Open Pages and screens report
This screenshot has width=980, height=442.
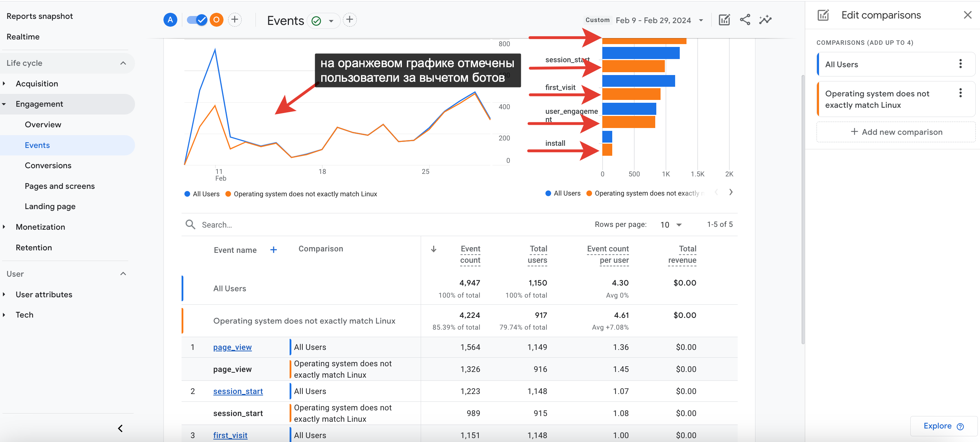click(60, 186)
